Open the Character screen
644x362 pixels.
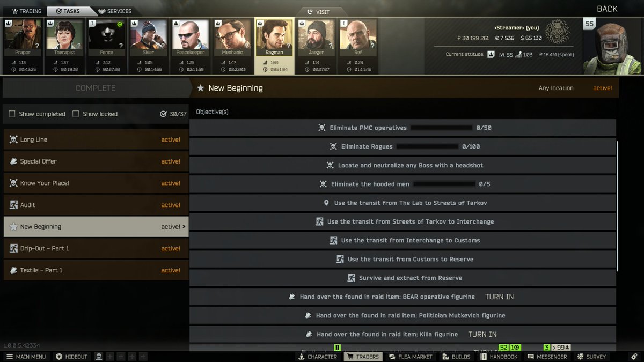coord(318,357)
